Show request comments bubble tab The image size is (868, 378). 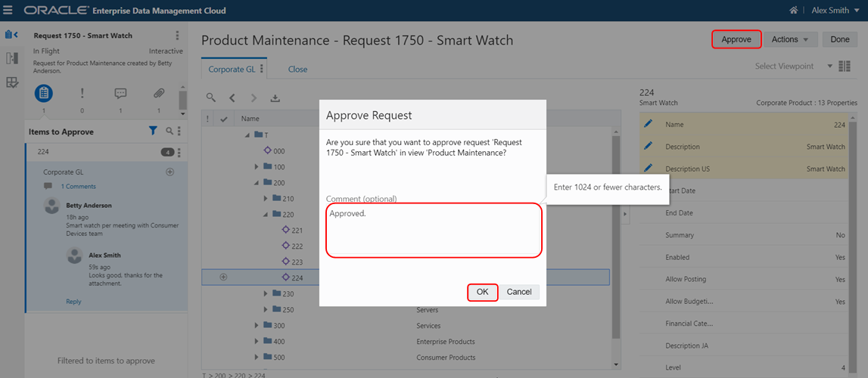[x=120, y=94]
